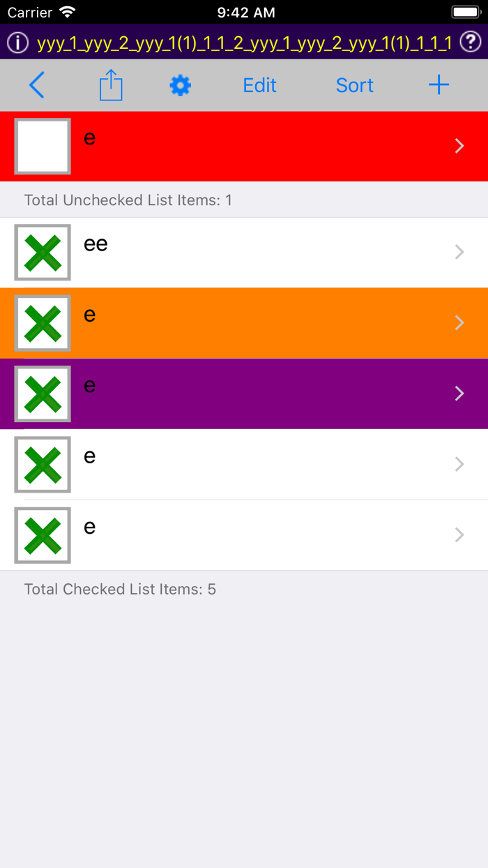Tap the yyy filename in the title bar
488x868 pixels.
(244, 42)
